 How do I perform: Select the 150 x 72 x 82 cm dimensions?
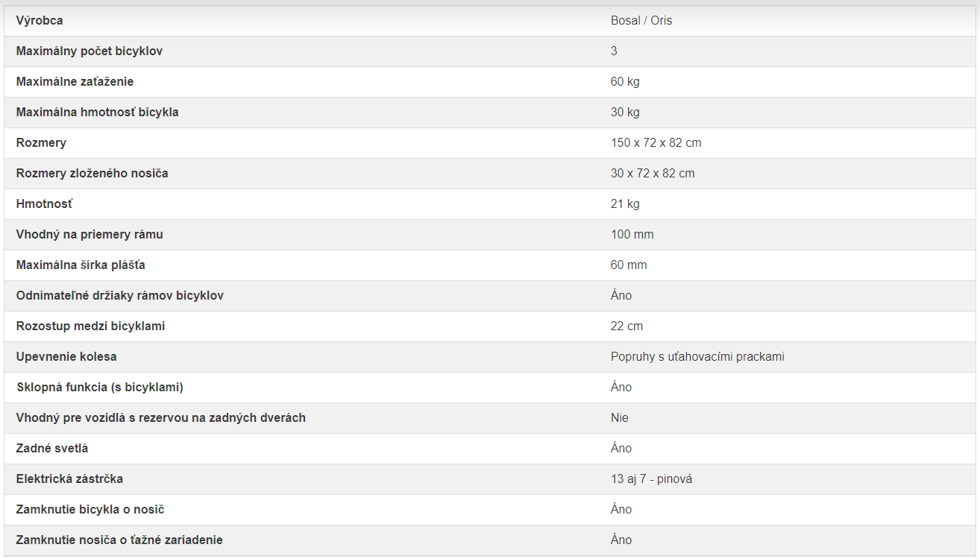pos(656,143)
